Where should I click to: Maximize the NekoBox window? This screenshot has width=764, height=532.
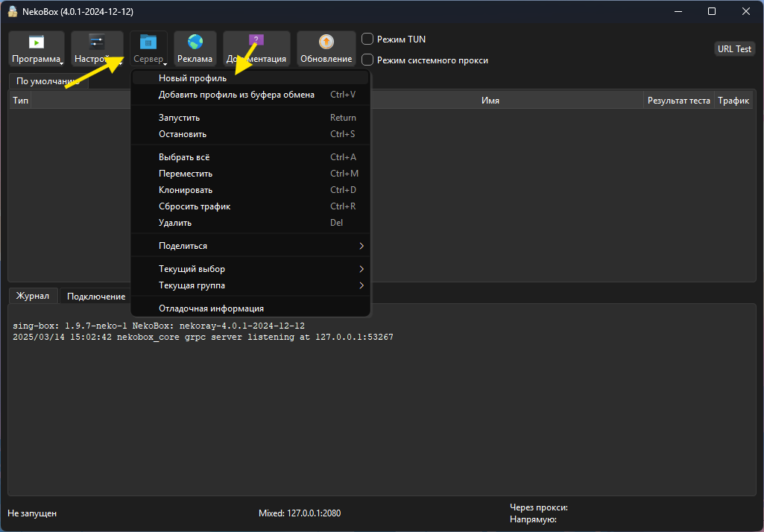pos(712,11)
